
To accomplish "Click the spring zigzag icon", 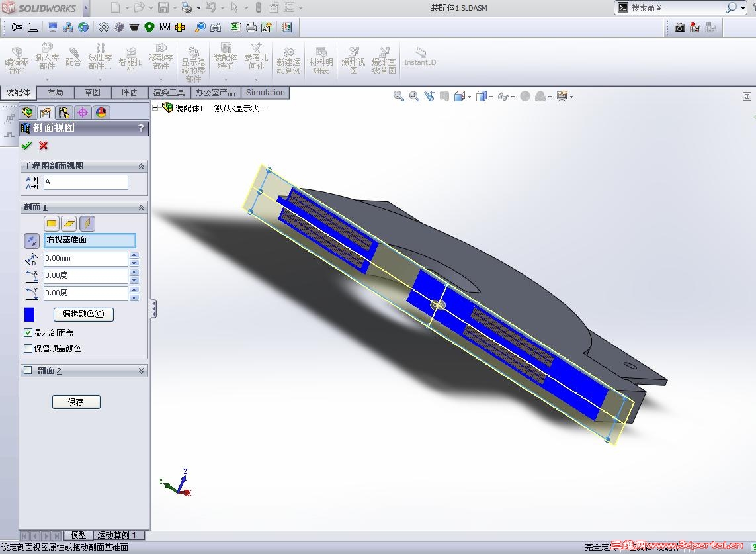I will click(x=165, y=28).
